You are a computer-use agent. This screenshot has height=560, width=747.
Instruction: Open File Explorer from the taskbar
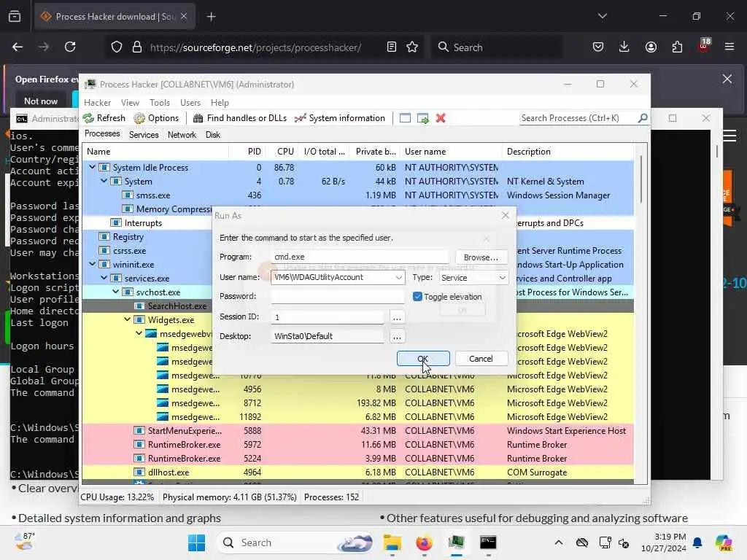point(392,542)
